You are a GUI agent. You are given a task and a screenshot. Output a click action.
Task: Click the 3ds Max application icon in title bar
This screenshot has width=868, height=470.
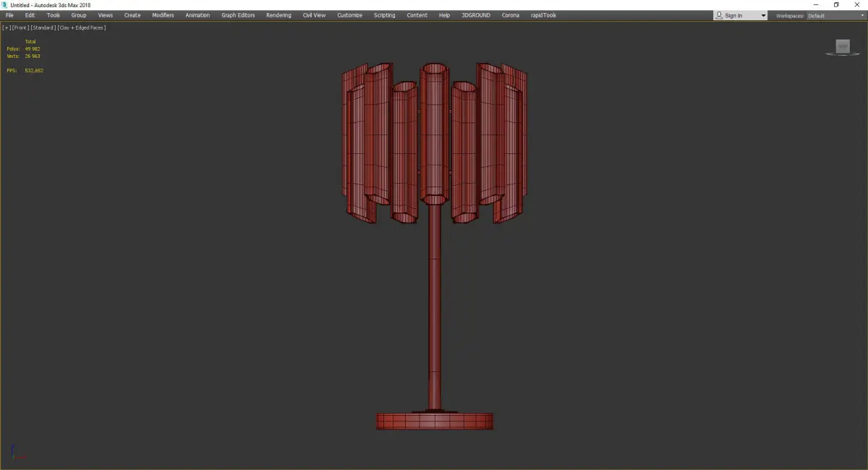pos(5,5)
